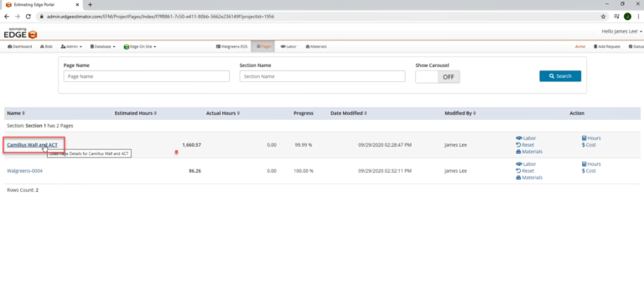Click Materials for Camillus Wall and ACT
The height and width of the screenshot is (306, 644).
529,152
